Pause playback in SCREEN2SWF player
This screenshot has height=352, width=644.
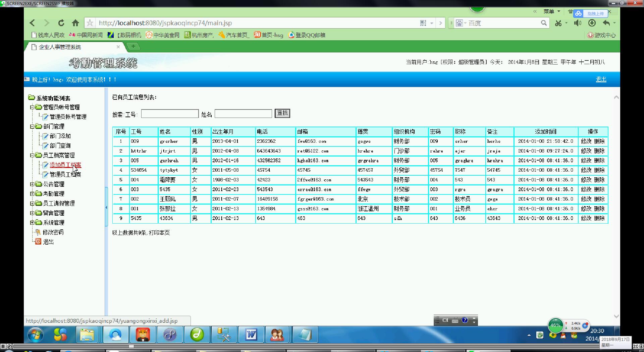(3, 346)
